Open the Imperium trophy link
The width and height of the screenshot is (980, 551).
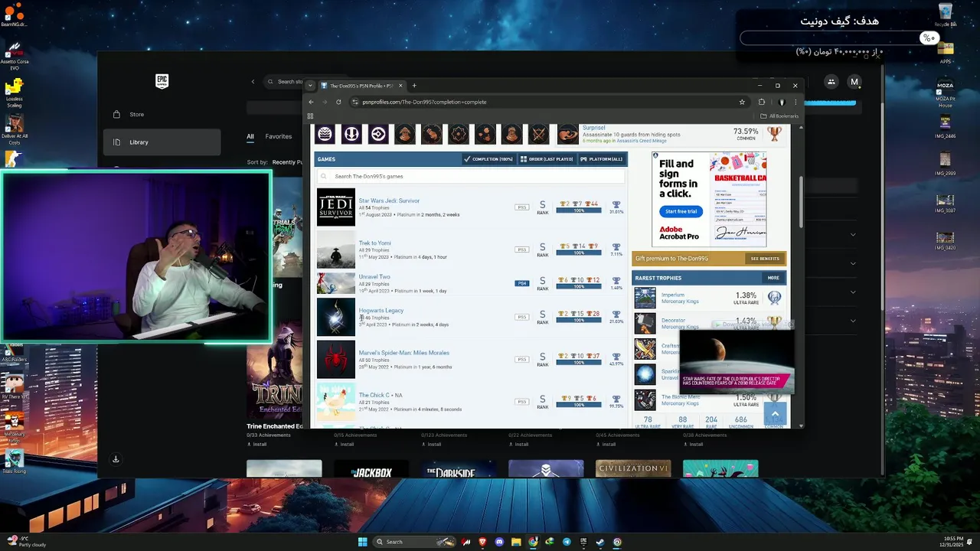[x=672, y=295]
